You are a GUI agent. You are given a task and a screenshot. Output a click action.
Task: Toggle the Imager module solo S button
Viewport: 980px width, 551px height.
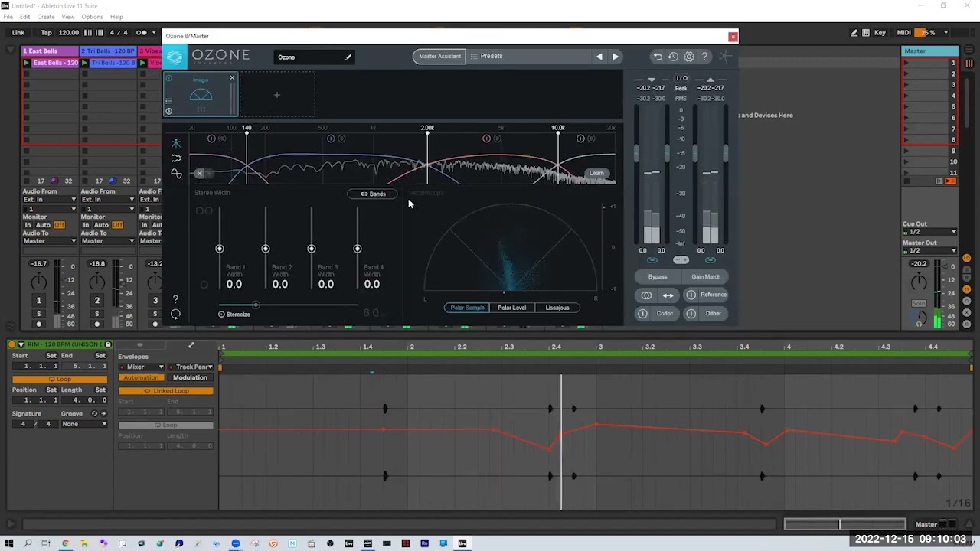169,112
